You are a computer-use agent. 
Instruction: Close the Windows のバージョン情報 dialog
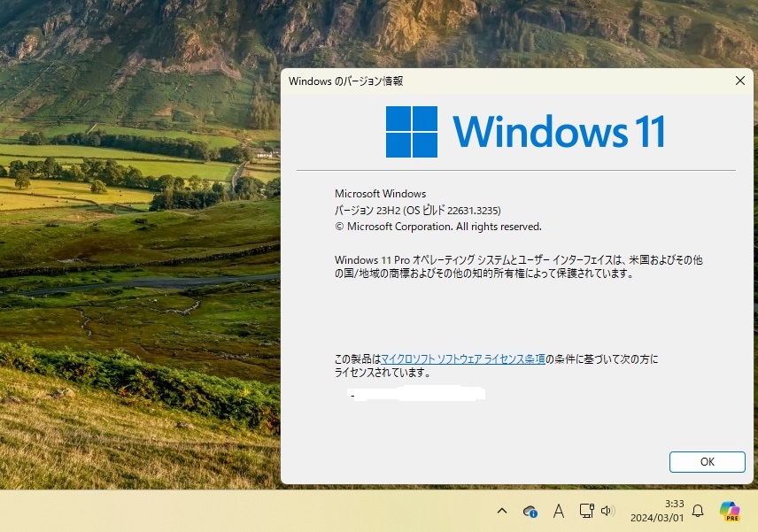click(739, 81)
